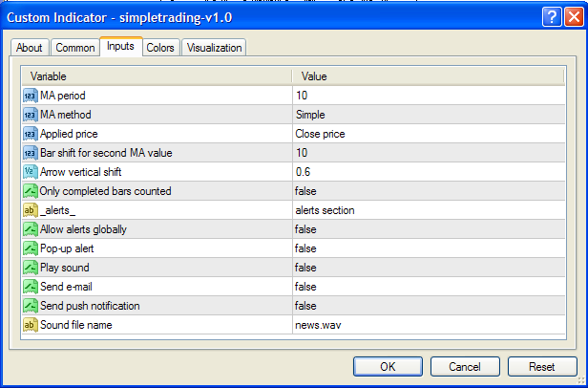Screen dimensions: 588x388
Task: Open the Visualization tab
Action: tap(215, 48)
